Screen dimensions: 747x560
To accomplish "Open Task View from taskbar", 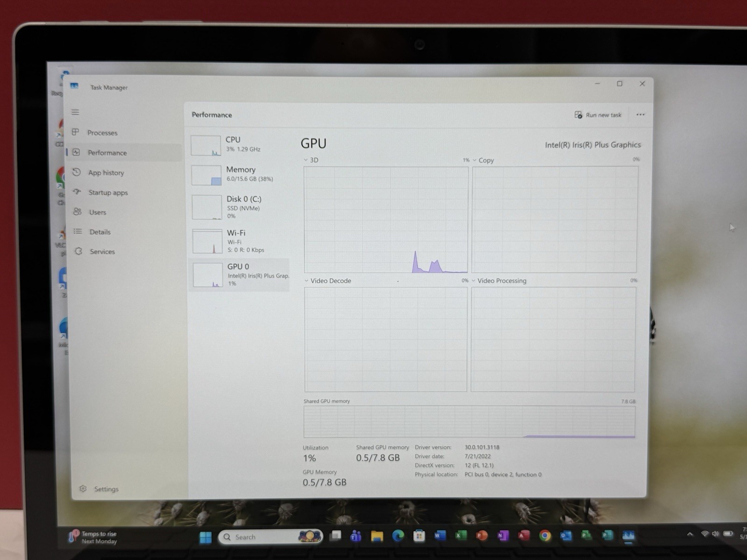I will pos(335,536).
